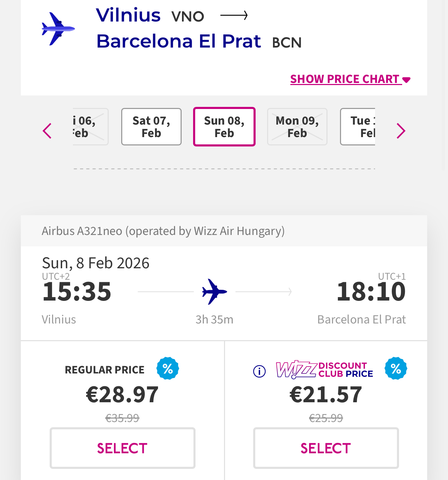Click the route arrow after VNO
Image resolution: width=448 pixels, height=480 pixels.
click(234, 15)
